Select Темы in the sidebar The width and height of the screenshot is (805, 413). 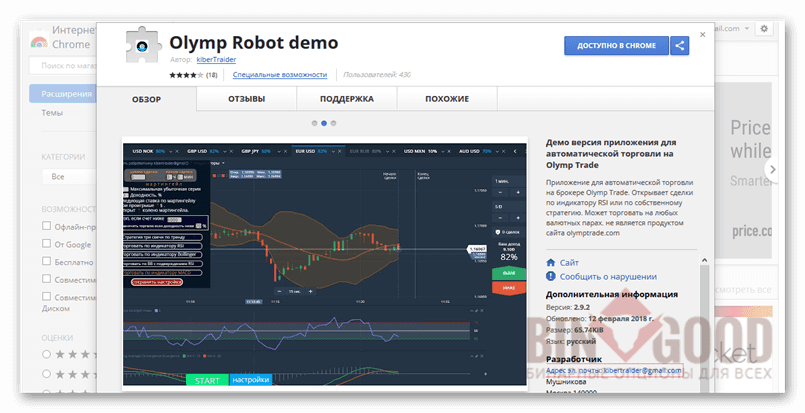coord(52,112)
